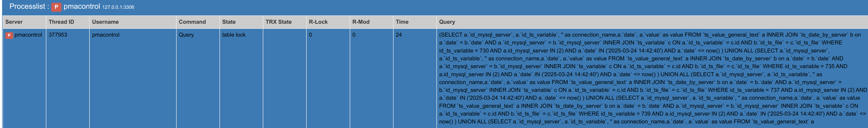Sort by the Server column header
868x128 pixels.
[x=14, y=22]
